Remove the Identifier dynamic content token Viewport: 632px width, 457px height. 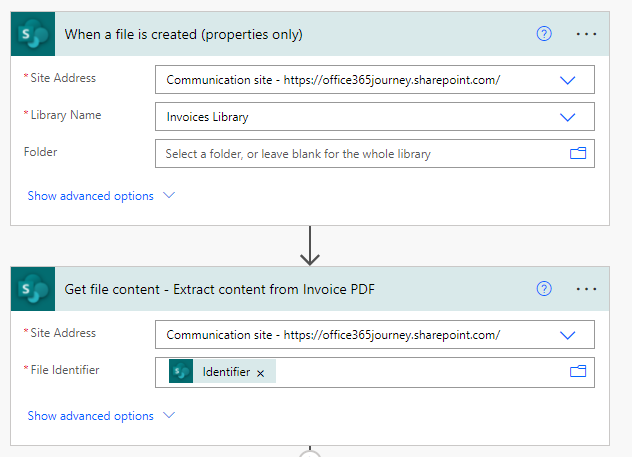pyautogui.click(x=261, y=373)
